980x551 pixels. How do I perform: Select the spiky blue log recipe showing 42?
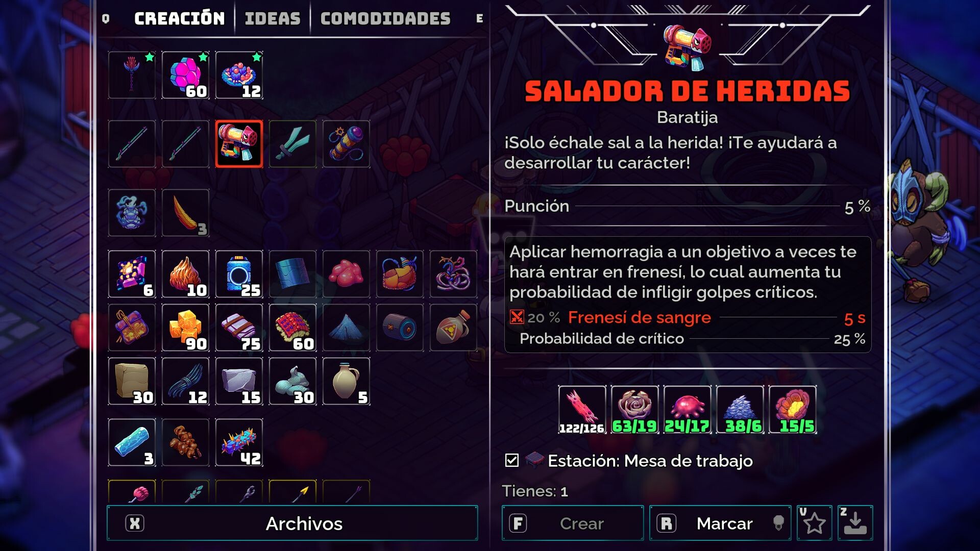239,442
